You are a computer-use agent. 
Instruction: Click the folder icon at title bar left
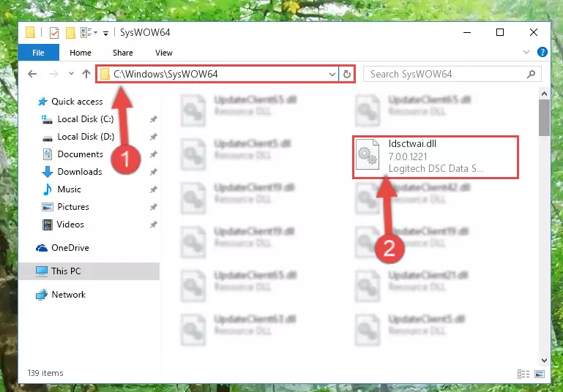pos(31,32)
